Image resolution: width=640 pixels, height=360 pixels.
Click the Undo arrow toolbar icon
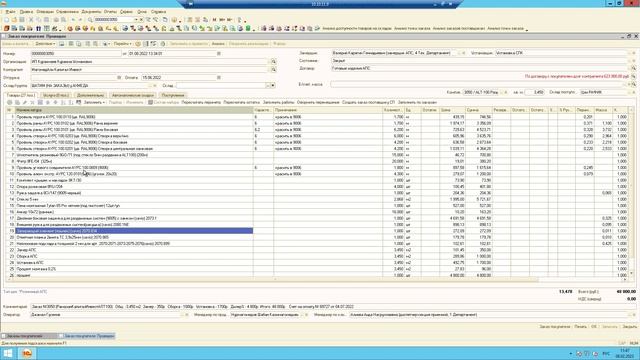[x=73, y=20]
